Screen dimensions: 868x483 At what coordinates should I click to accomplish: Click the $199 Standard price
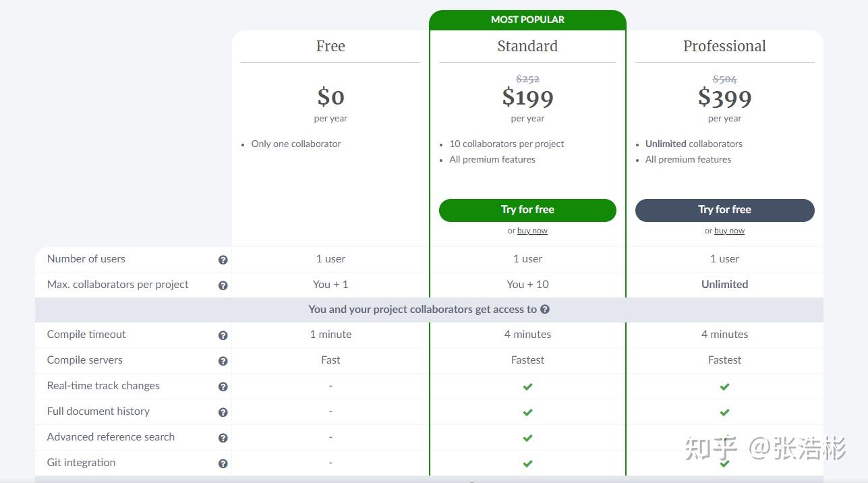pyautogui.click(x=527, y=98)
